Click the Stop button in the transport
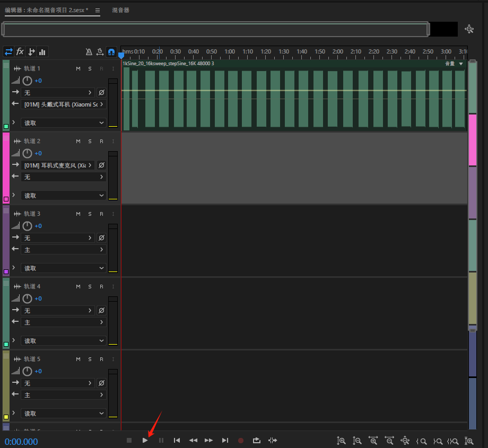The width and height of the screenshot is (488, 448). [129, 440]
